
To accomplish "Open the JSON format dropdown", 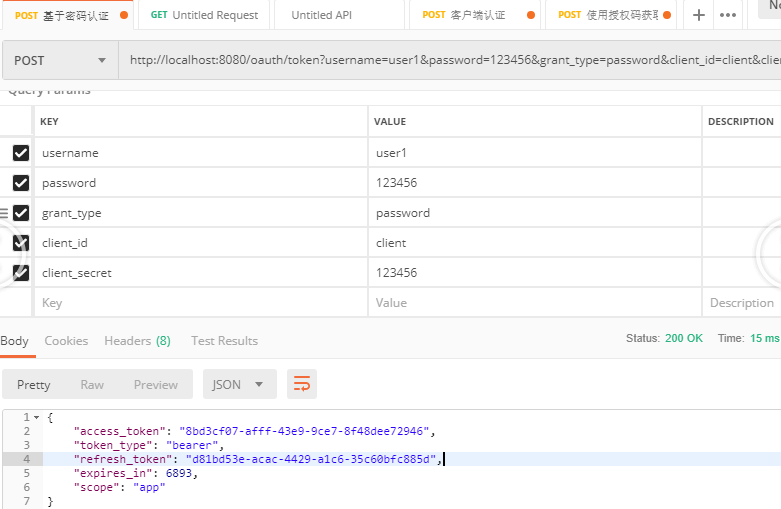I will [240, 384].
